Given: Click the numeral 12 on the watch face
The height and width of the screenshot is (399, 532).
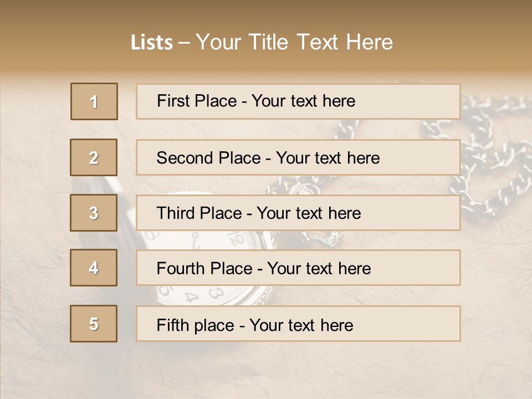Looking at the screenshot, I should click(236, 240).
